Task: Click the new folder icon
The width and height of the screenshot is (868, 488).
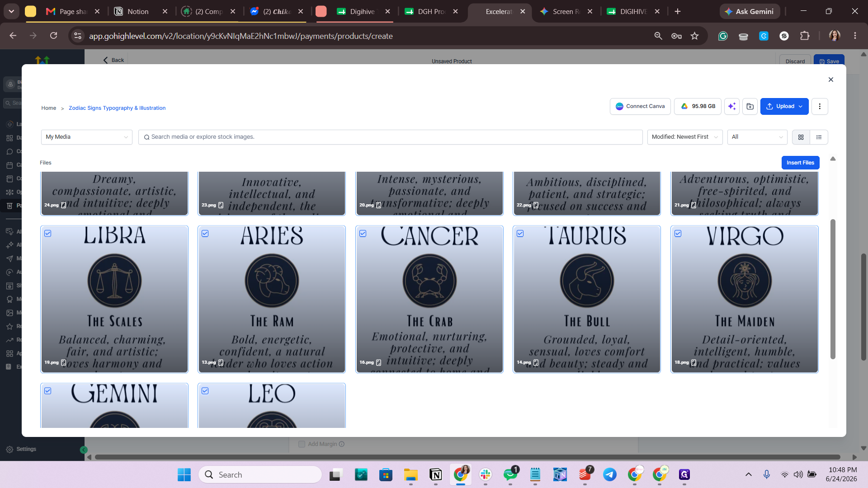Action: click(x=750, y=107)
